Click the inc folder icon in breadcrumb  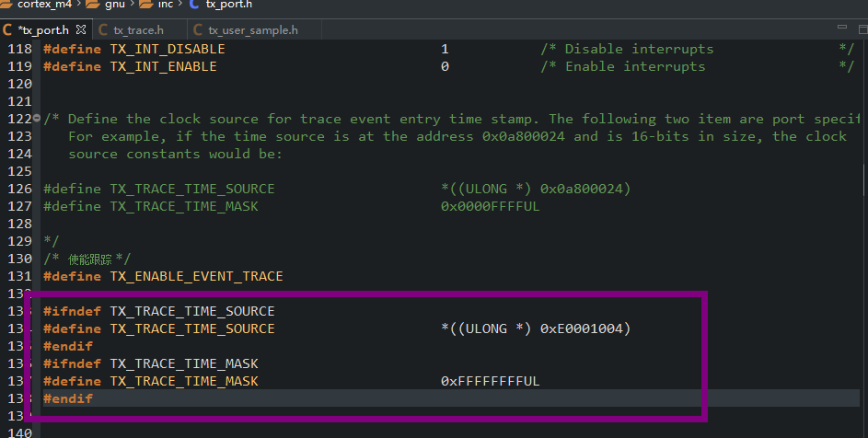(145, 5)
